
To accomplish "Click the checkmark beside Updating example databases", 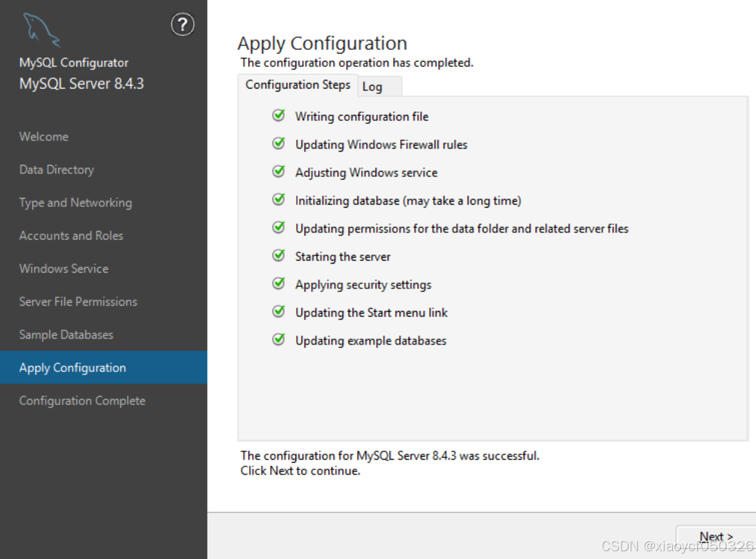I will click(279, 339).
